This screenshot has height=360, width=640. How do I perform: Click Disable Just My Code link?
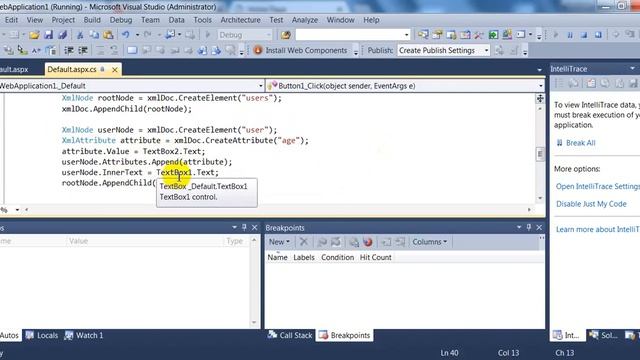pos(591,204)
